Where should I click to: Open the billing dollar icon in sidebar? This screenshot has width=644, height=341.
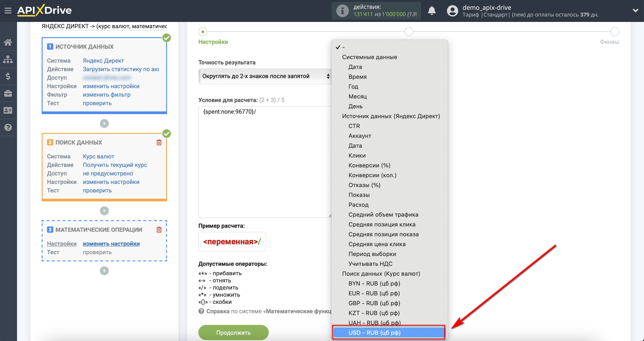tap(8, 76)
